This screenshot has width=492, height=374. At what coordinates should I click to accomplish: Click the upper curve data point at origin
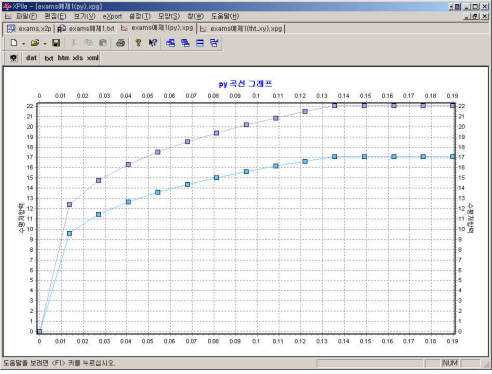pos(40,331)
